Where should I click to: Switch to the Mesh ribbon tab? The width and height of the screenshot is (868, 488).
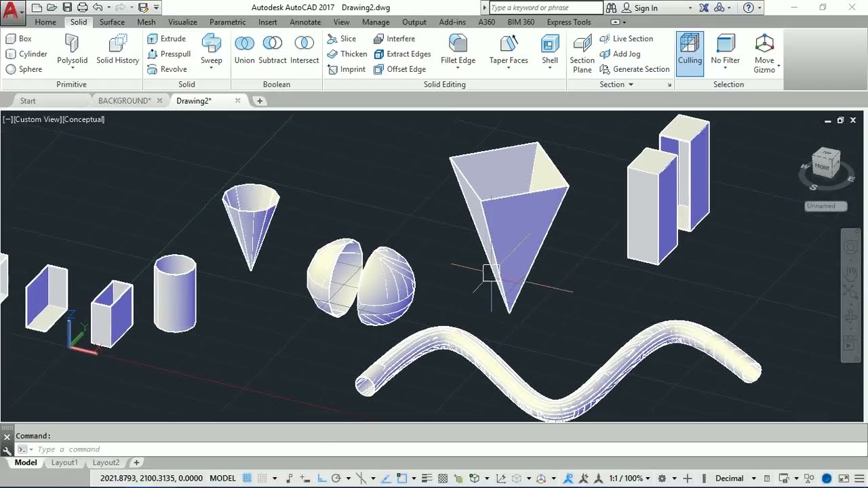146,22
